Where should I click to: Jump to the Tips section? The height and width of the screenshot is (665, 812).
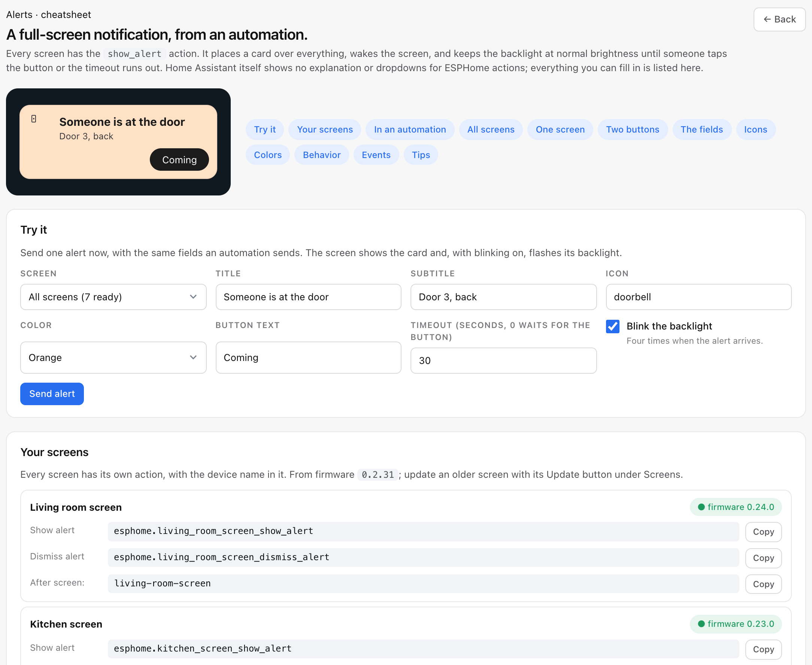pyautogui.click(x=421, y=155)
